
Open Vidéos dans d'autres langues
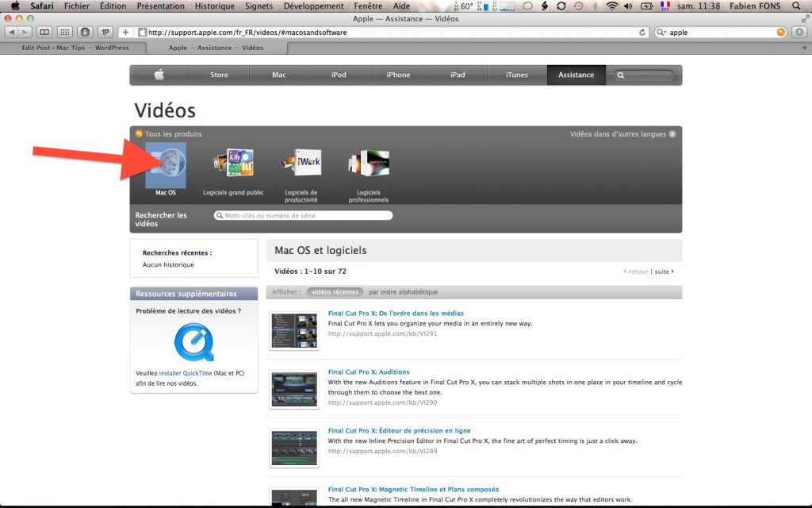[622, 133]
